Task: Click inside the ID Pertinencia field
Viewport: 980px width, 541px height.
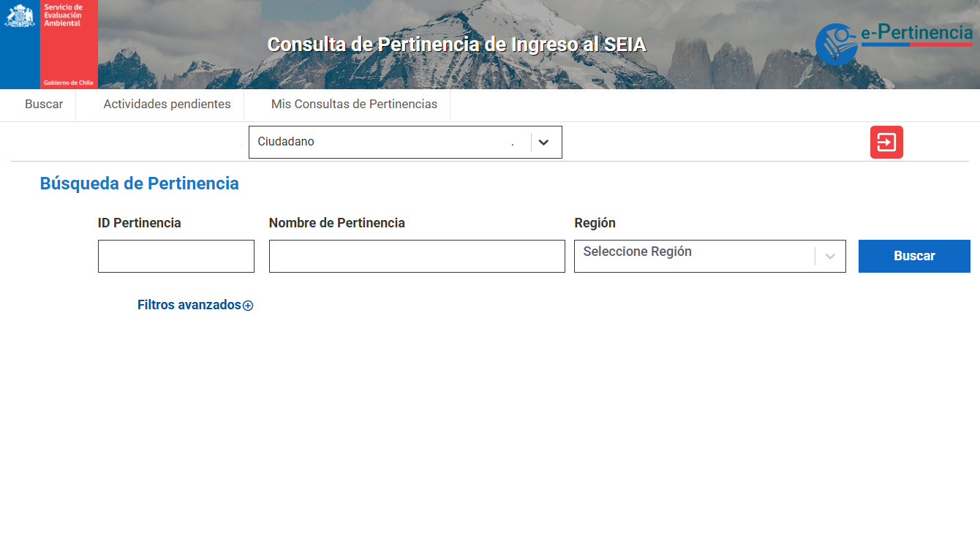Action: [x=176, y=256]
